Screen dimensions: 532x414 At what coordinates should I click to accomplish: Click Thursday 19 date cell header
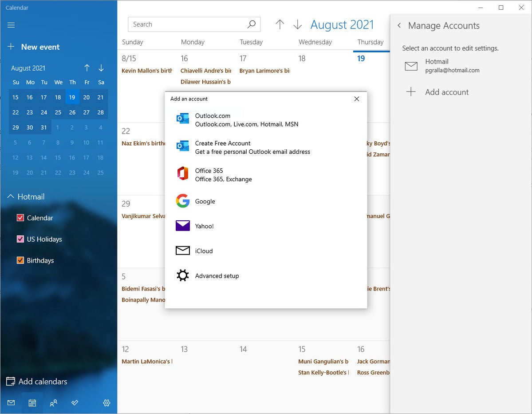click(361, 59)
